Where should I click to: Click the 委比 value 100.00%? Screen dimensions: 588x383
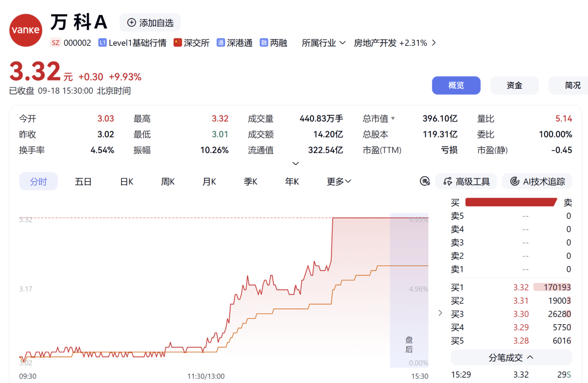[555, 134]
